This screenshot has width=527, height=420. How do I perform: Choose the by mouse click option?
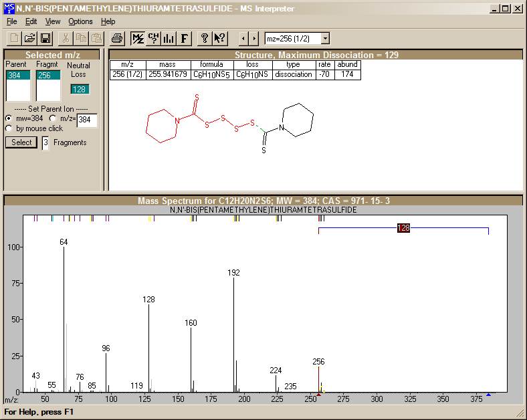pyautogui.click(x=9, y=128)
